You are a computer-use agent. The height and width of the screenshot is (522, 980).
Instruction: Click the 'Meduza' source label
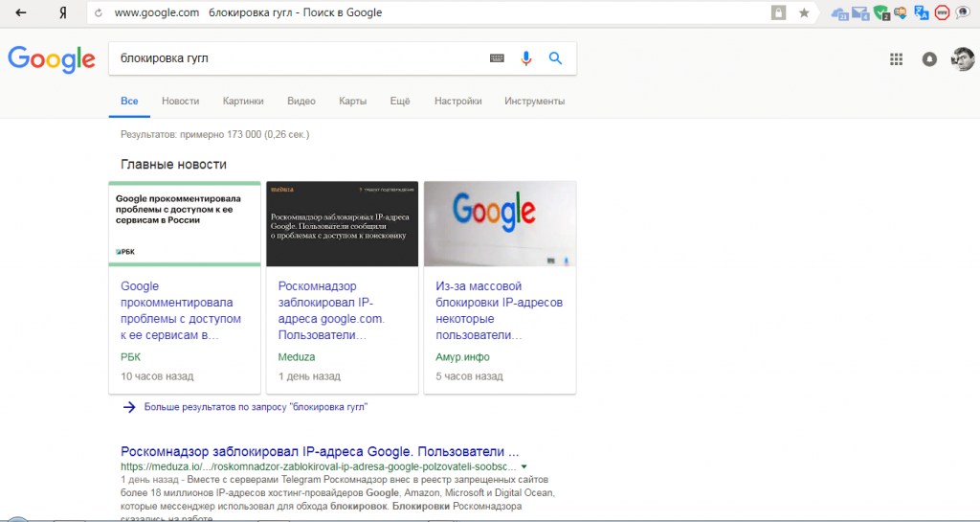tap(297, 357)
